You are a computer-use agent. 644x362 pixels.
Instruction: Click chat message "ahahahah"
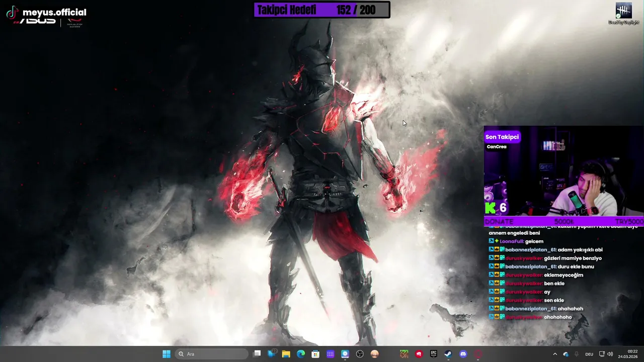click(571, 309)
